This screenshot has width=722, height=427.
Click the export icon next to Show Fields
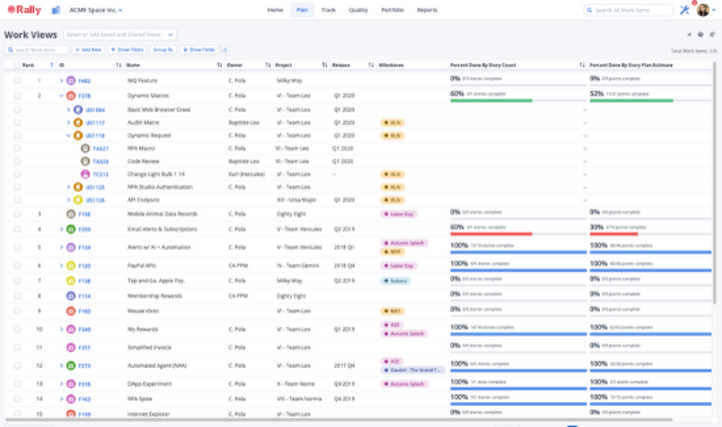[225, 49]
